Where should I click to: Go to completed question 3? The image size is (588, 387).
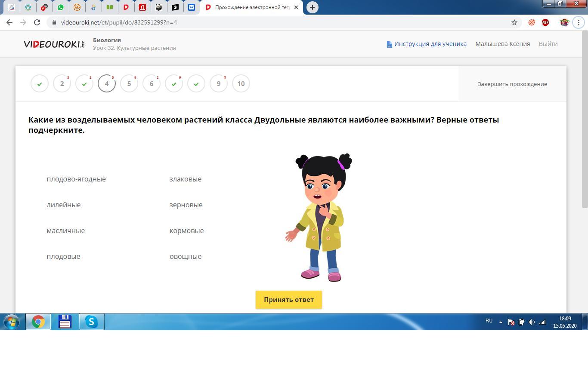84,83
